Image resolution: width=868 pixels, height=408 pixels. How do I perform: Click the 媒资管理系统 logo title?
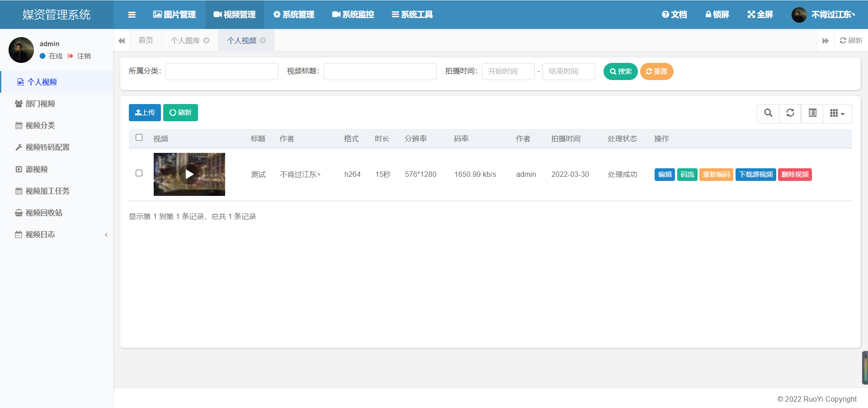coord(57,14)
